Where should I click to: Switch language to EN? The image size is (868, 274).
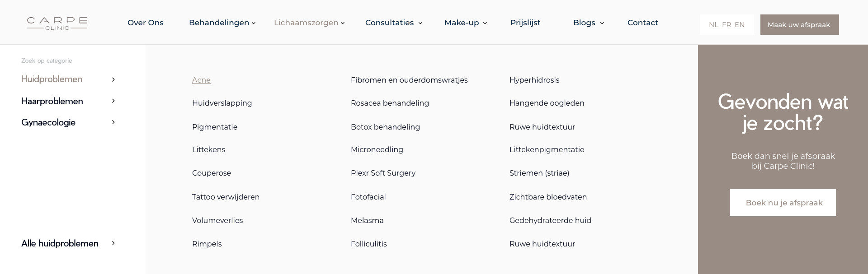(740, 25)
